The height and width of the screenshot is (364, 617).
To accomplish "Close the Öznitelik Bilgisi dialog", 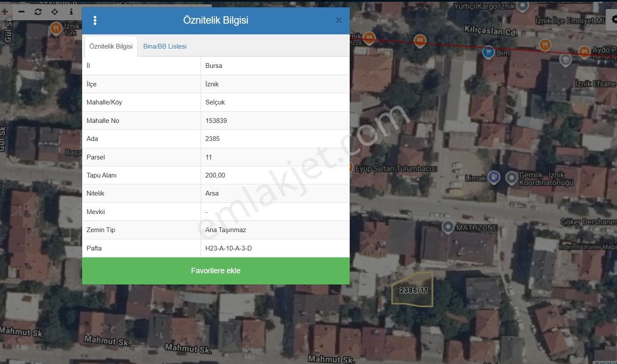I will 339,20.
